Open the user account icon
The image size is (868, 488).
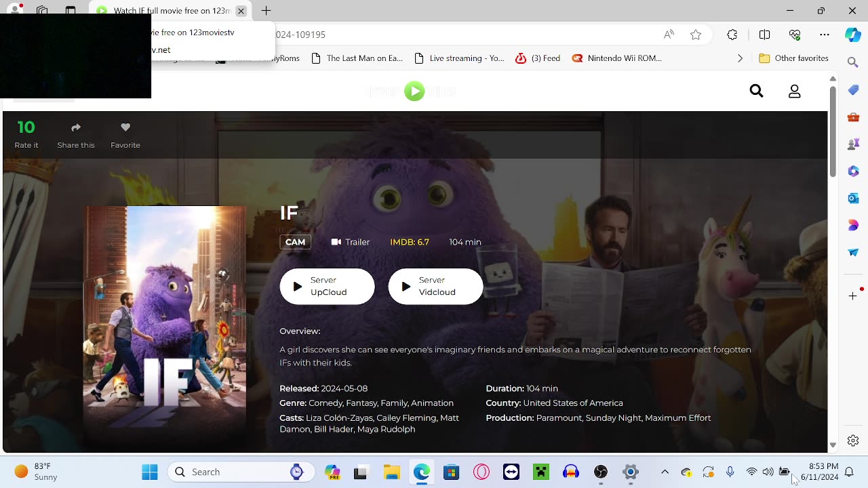[x=795, y=91]
